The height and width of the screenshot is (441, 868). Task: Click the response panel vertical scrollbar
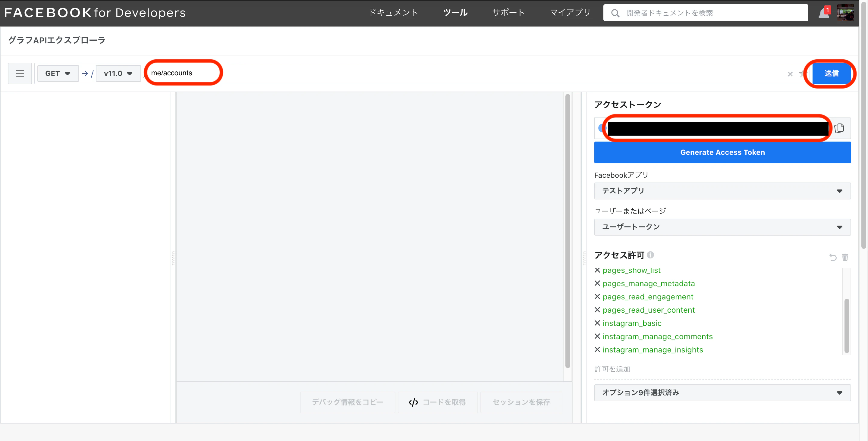click(x=568, y=231)
